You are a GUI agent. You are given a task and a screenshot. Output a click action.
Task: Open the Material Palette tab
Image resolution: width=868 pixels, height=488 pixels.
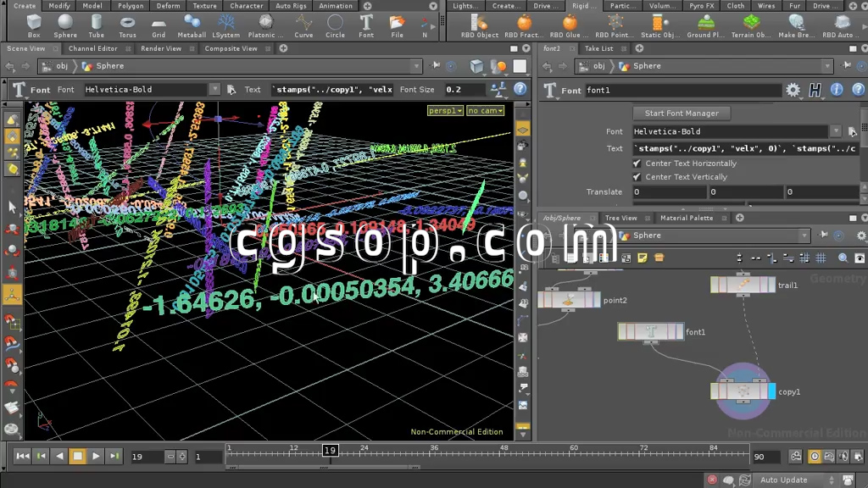[x=687, y=218]
